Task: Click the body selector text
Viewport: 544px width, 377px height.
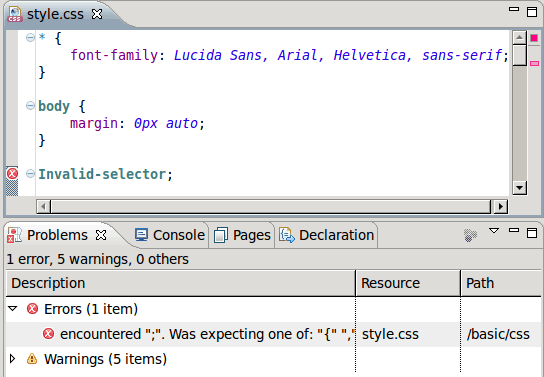Action: [54, 106]
